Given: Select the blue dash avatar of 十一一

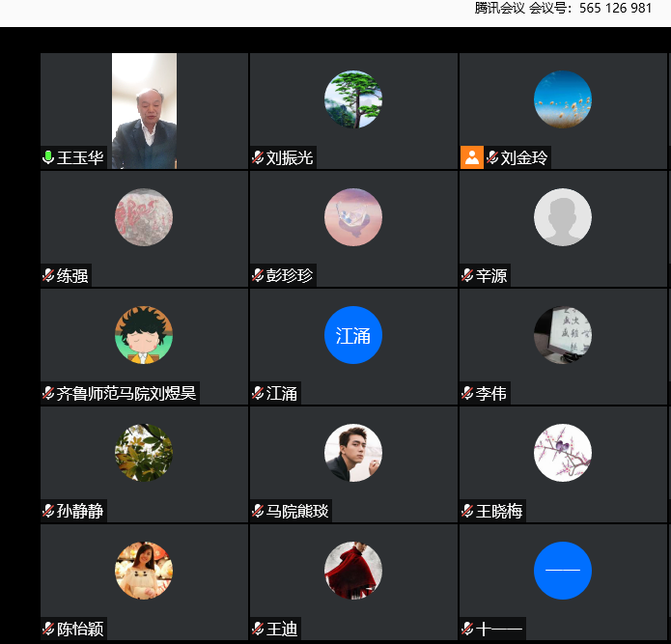Looking at the screenshot, I should 563,571.
